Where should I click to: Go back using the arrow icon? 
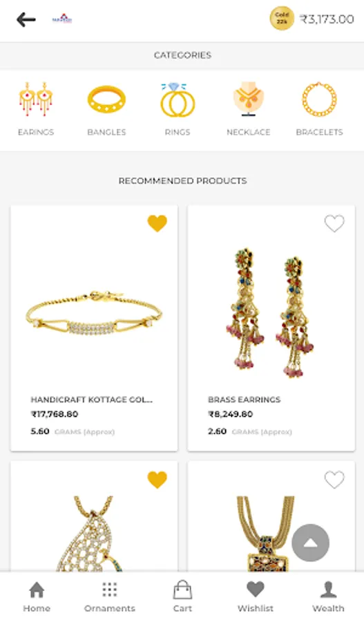pos(26,19)
